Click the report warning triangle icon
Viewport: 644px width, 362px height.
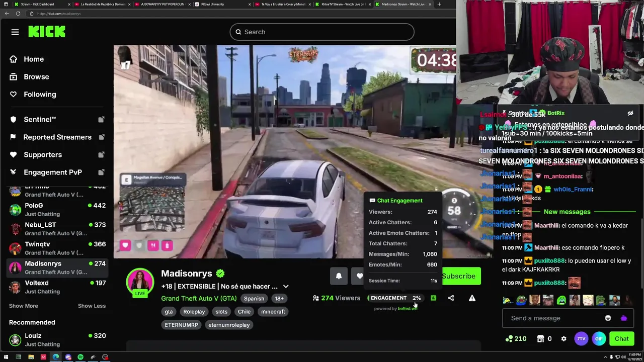pos(472,298)
